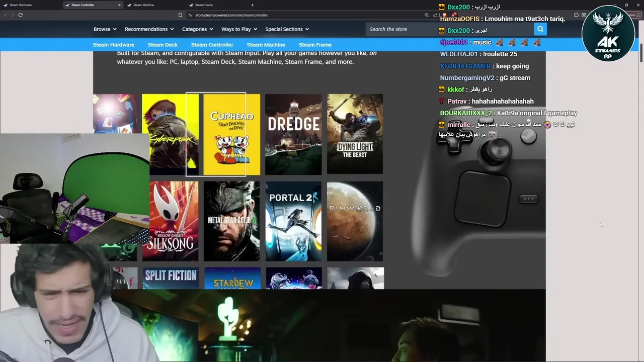
Task: Open the Steam Frame section link
Action: [315, 45]
